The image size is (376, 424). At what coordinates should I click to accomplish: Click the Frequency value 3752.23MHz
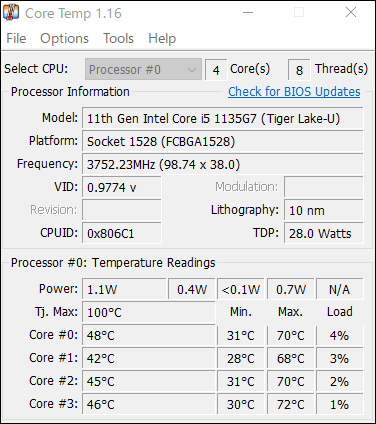223,165
